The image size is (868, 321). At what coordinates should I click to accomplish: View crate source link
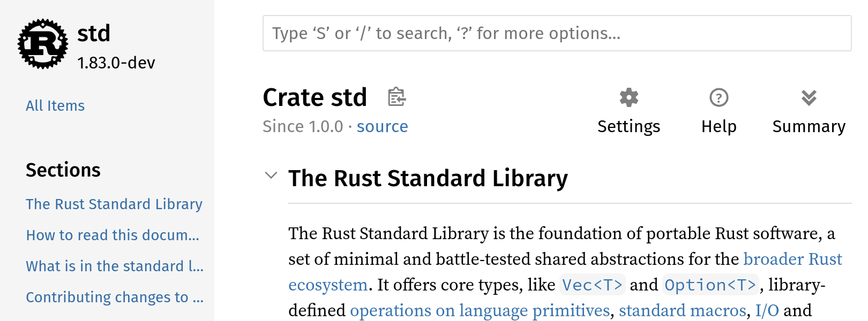point(382,126)
